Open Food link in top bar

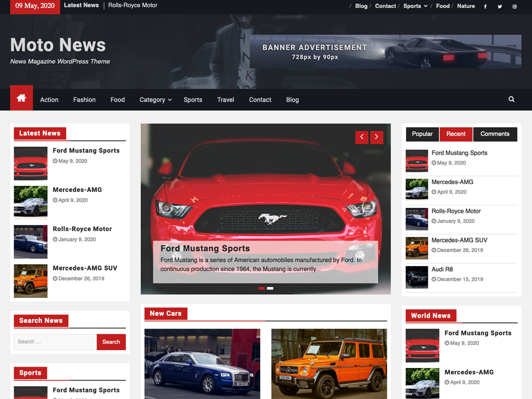[443, 6]
